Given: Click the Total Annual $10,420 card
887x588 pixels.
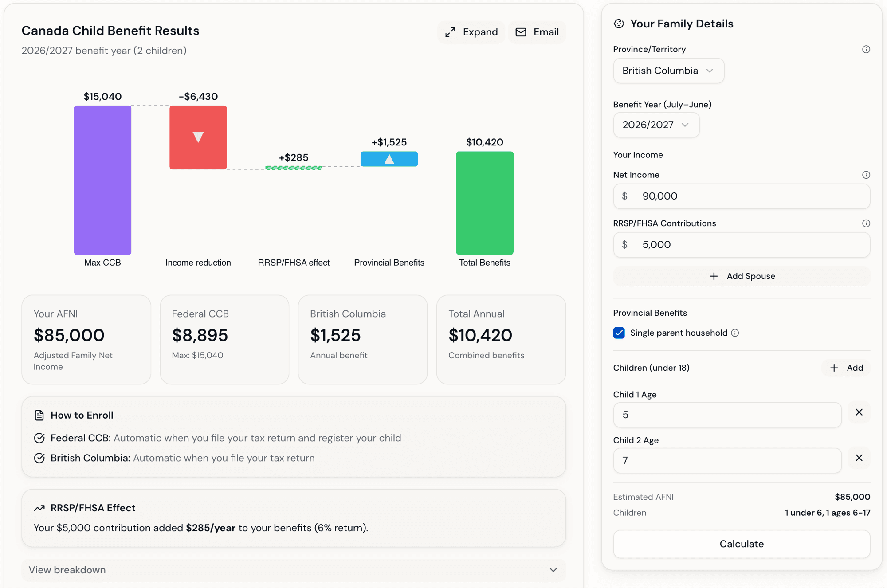Looking at the screenshot, I should click(x=501, y=340).
